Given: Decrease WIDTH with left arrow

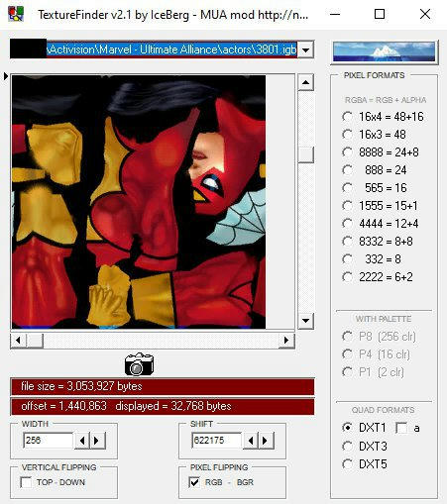Looking at the screenshot, I should click(x=82, y=441).
